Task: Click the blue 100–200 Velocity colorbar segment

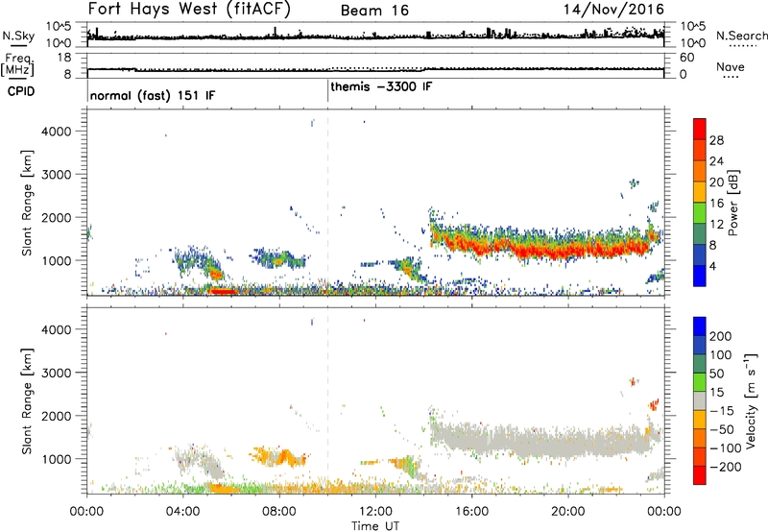Action: pos(700,345)
